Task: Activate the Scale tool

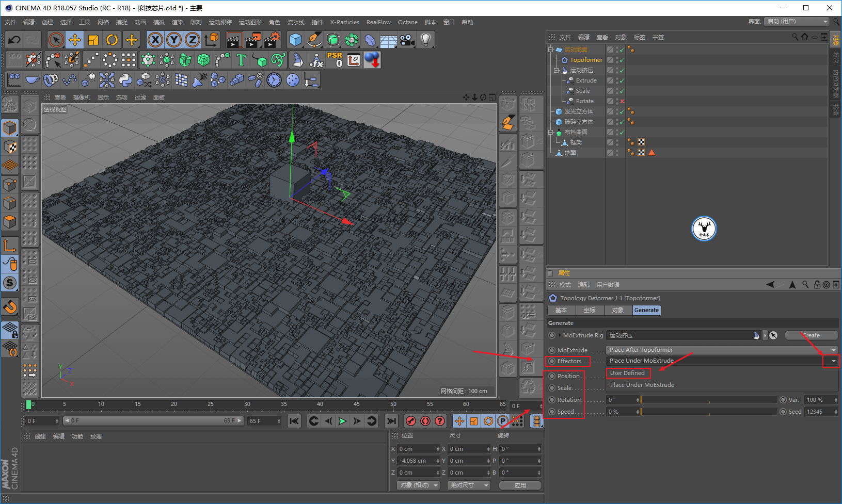Action: pos(93,40)
